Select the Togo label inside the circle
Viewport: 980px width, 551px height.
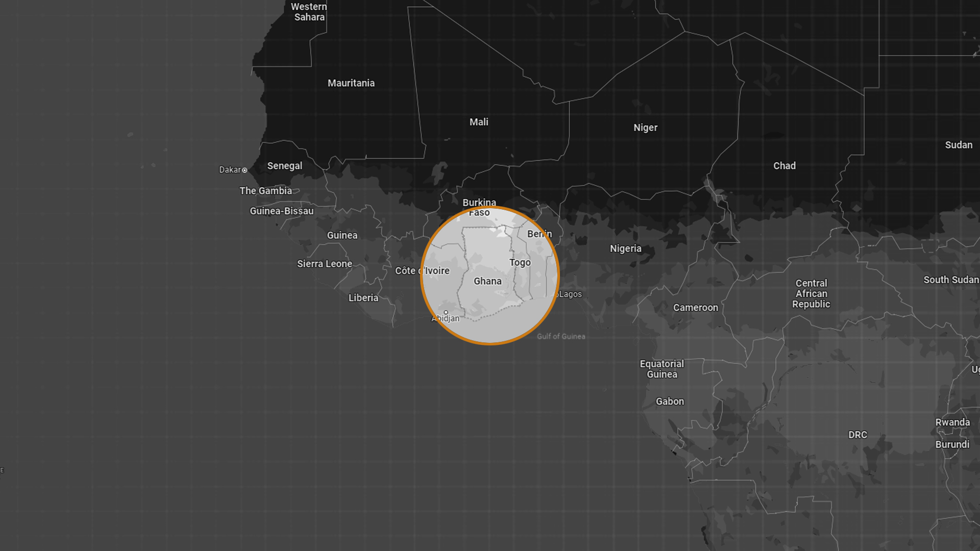tap(520, 263)
